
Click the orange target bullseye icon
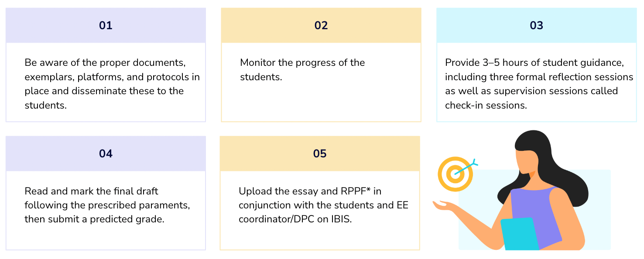point(455,174)
